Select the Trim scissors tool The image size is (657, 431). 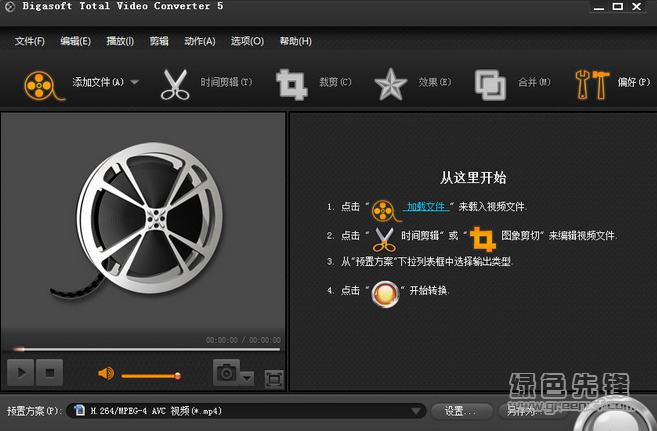click(x=176, y=84)
